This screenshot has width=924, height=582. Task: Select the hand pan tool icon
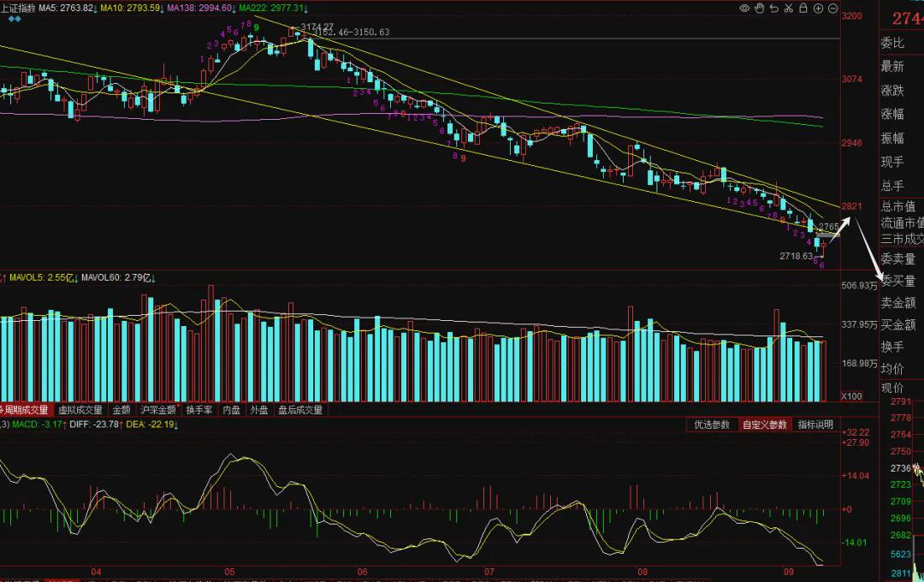pos(760,9)
